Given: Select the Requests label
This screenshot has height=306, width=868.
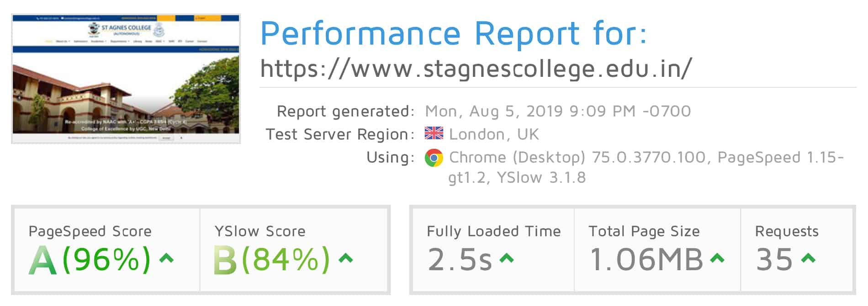Looking at the screenshot, I should point(787,231).
